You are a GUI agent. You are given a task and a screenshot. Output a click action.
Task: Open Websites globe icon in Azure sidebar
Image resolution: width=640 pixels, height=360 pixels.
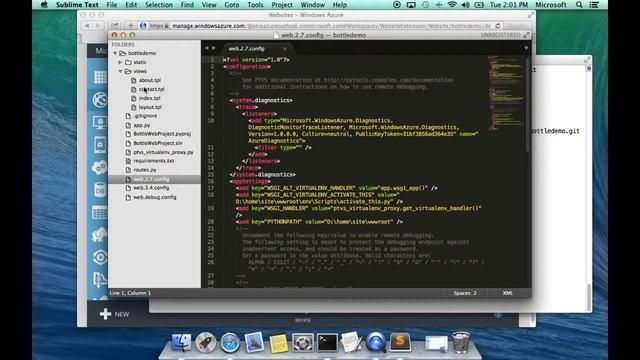pos(100,100)
